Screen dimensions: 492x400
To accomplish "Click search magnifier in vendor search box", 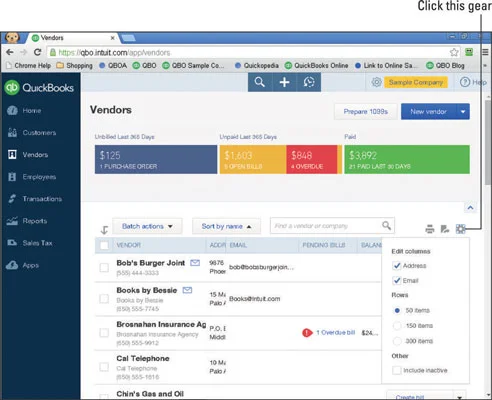I will tap(386, 226).
